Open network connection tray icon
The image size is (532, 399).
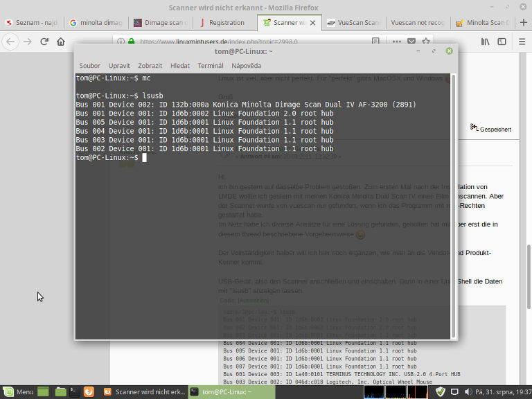click(454, 392)
